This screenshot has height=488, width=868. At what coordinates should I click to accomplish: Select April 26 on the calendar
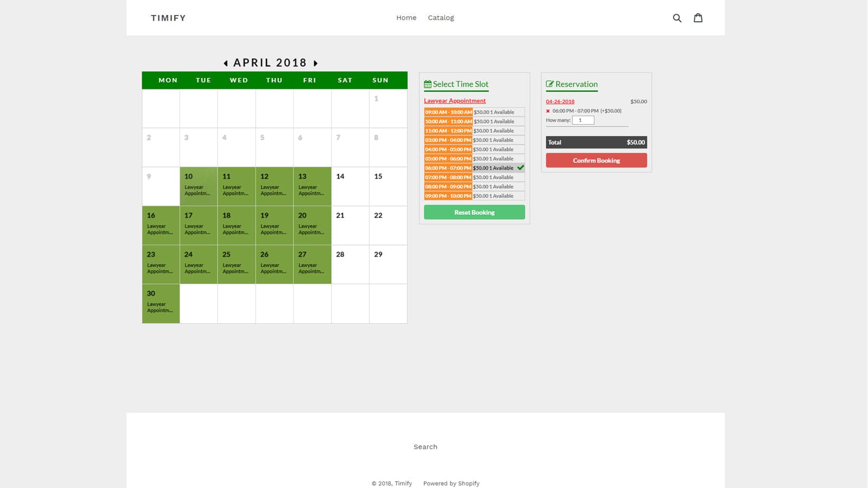(x=274, y=264)
